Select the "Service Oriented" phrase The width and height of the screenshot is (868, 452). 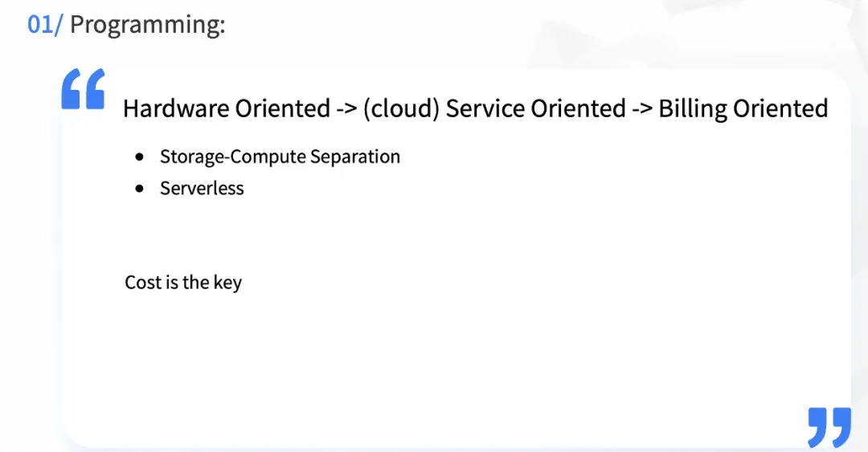pos(536,108)
